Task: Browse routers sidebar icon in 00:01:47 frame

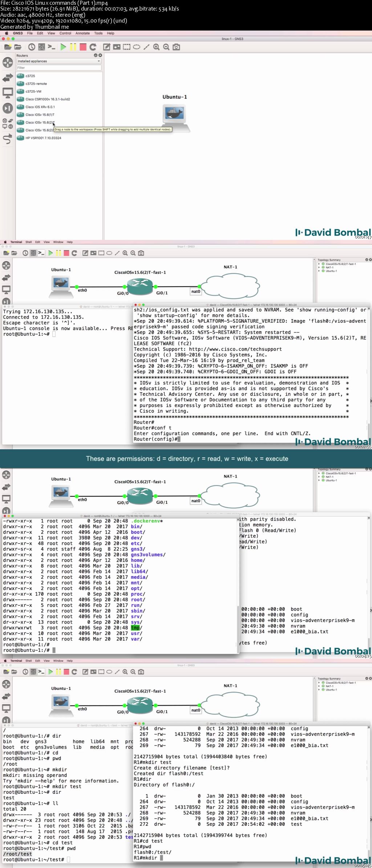Action: (8, 63)
